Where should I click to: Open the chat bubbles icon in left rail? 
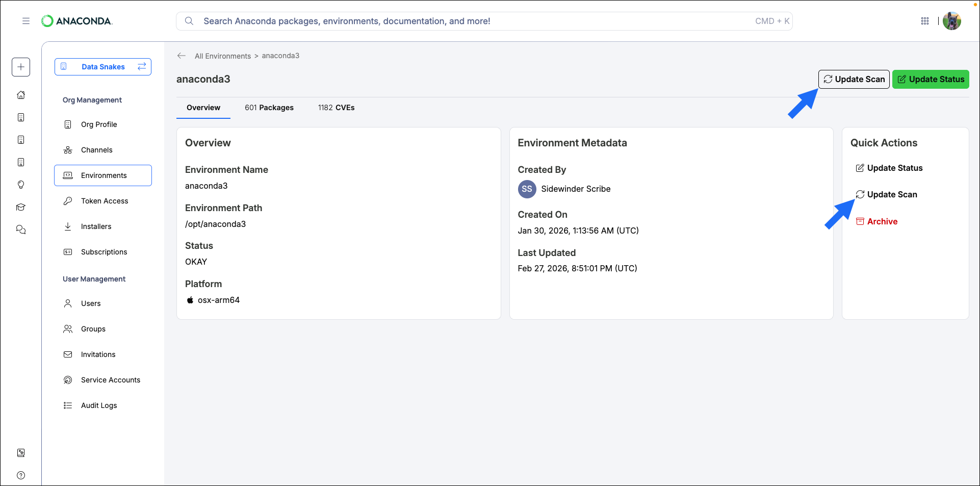[21, 229]
